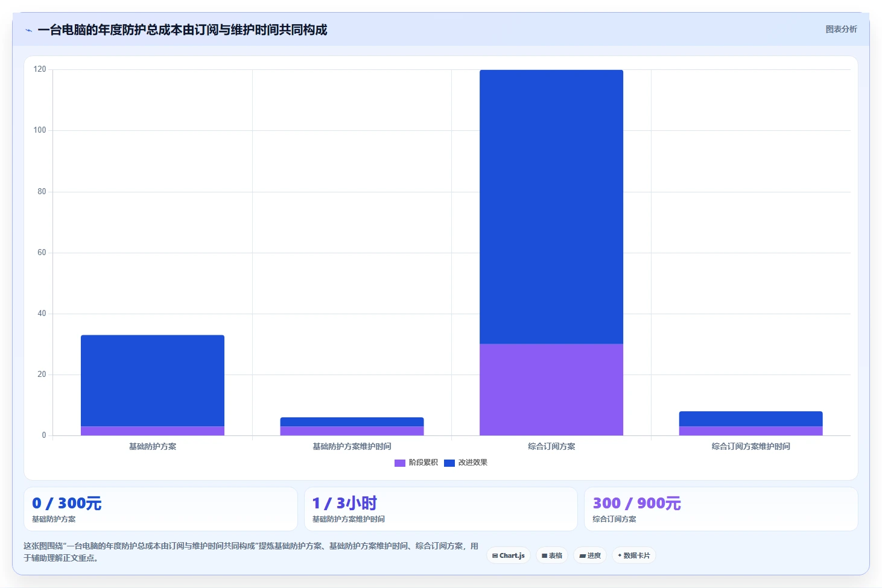This screenshot has height=588, width=882.
Task: Toggle the 阶段累积 legend purple swatch
Action: coord(400,463)
